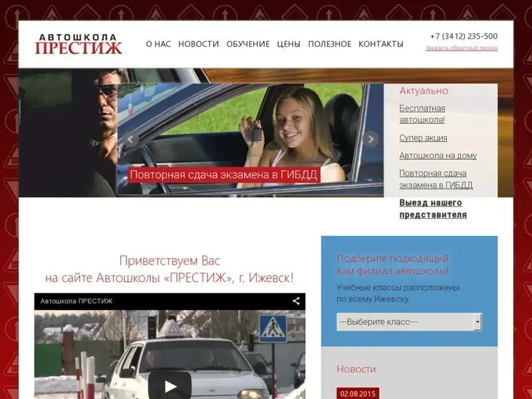Viewport: 532px width, 399px height.
Task: Click Заказать обратный звонок link
Action: tap(461, 48)
